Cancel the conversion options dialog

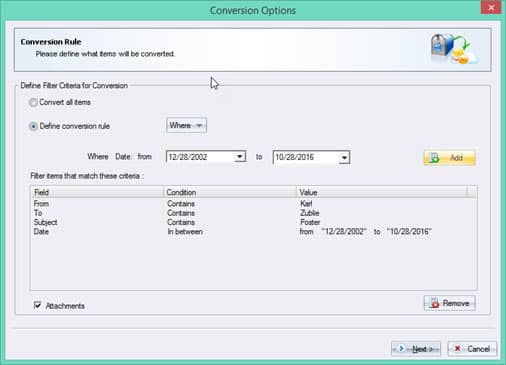(472, 349)
